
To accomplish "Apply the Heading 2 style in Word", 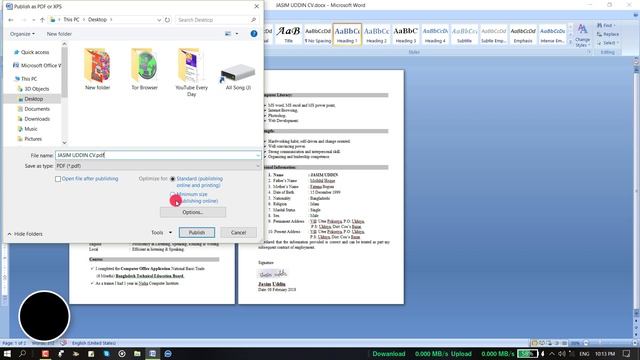I will coord(376,34).
